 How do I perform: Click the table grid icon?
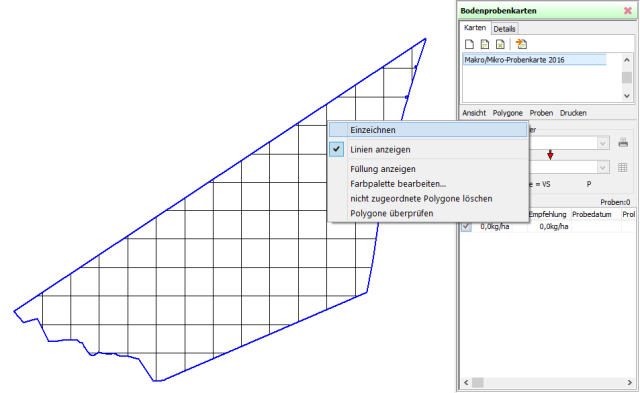click(x=622, y=167)
